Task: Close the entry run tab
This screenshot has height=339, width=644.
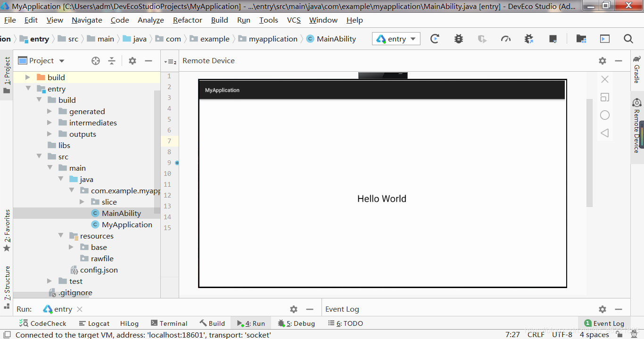Action: pos(80,309)
